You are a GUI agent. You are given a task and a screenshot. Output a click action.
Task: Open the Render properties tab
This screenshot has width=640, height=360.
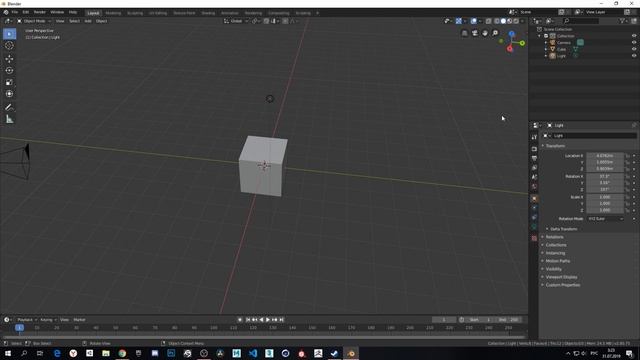click(x=534, y=149)
